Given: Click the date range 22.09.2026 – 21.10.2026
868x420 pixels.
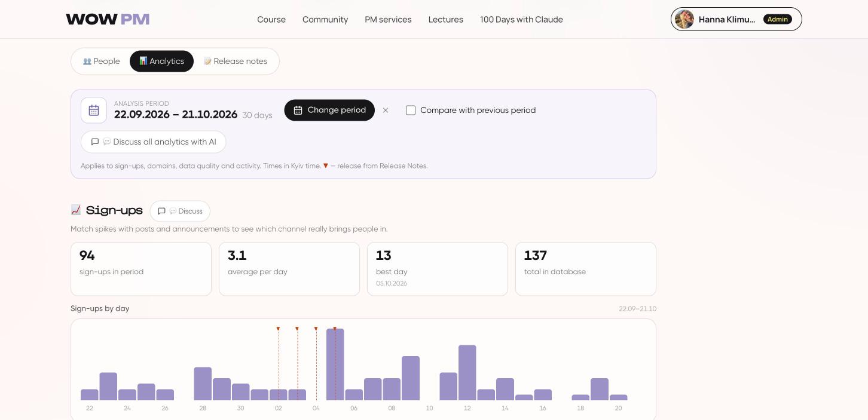Looking at the screenshot, I should pyautogui.click(x=176, y=114).
